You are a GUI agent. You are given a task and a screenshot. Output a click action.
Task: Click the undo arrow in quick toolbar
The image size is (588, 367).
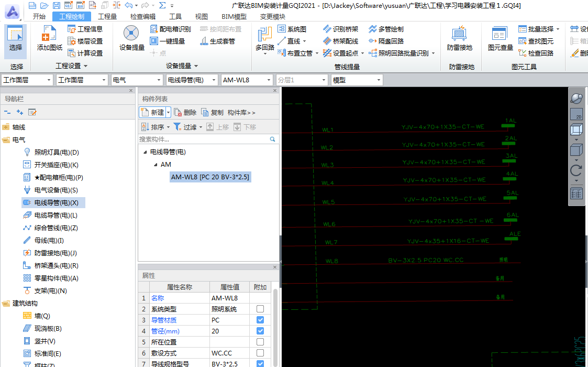click(128, 5)
